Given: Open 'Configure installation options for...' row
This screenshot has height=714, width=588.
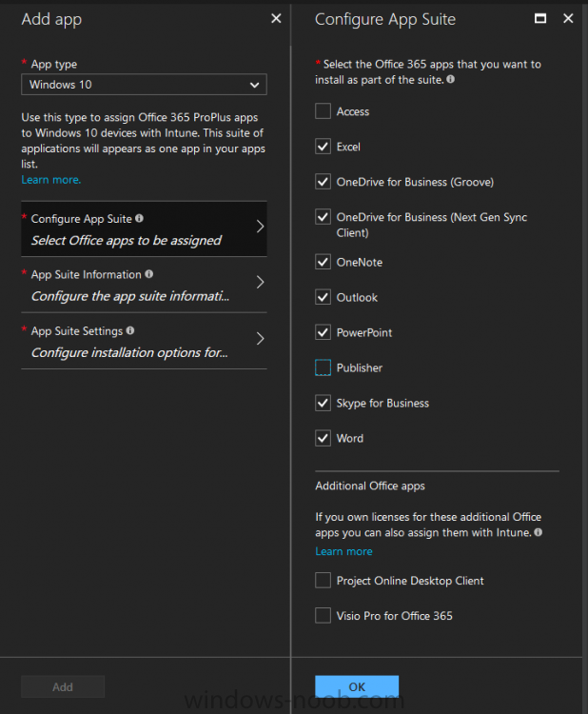Looking at the screenshot, I should click(x=144, y=341).
